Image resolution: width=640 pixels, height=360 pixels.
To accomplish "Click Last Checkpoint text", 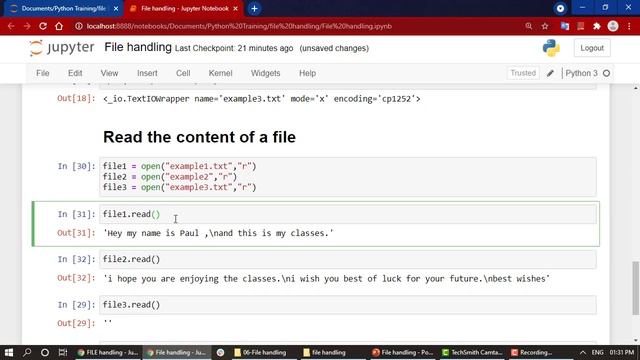I will click(234, 48).
